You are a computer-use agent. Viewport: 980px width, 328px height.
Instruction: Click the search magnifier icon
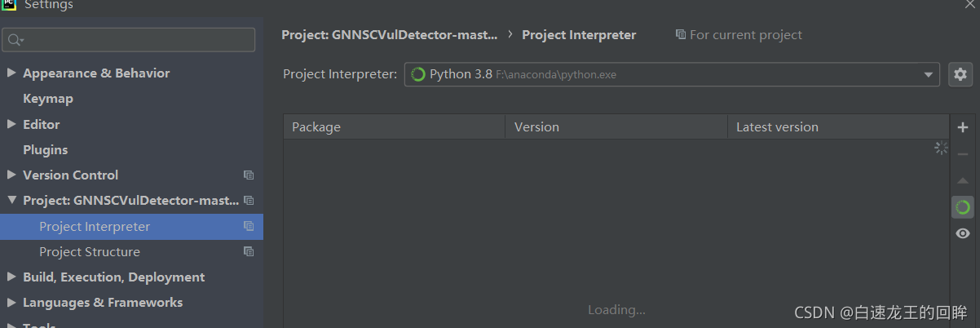[x=15, y=39]
